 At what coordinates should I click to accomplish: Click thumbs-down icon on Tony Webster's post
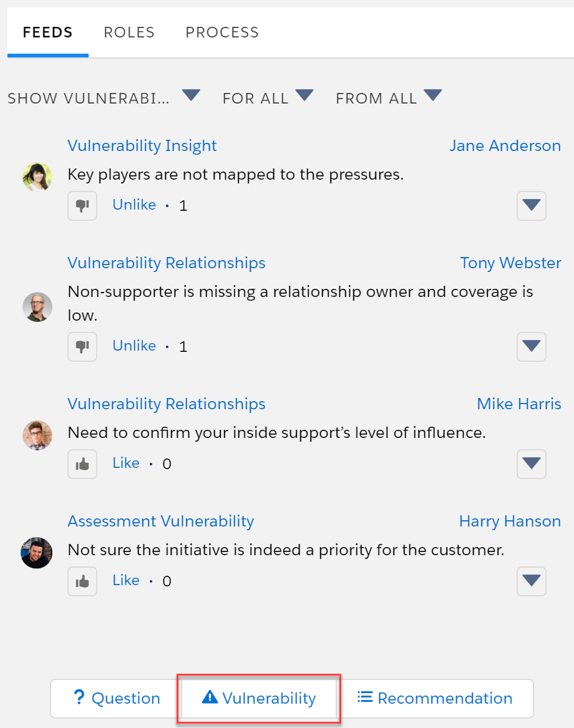[x=82, y=347]
